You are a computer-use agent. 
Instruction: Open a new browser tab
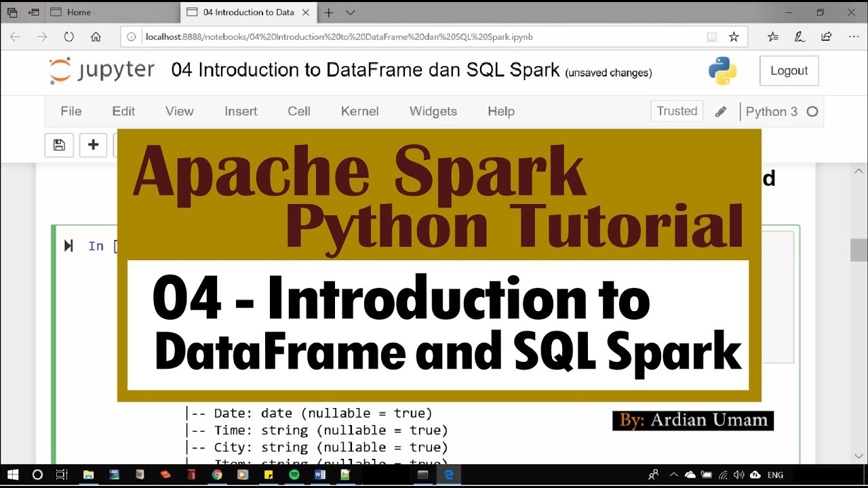tap(329, 12)
